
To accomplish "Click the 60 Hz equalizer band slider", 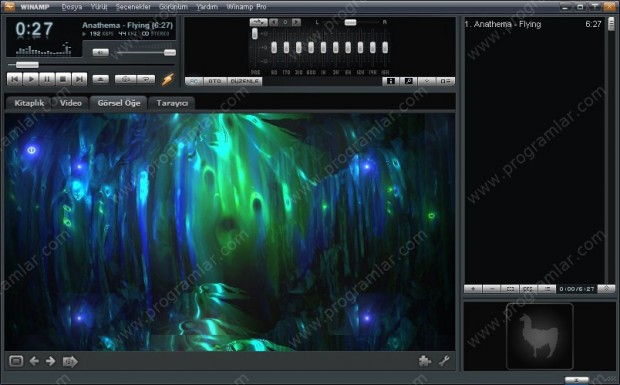I will [274, 47].
